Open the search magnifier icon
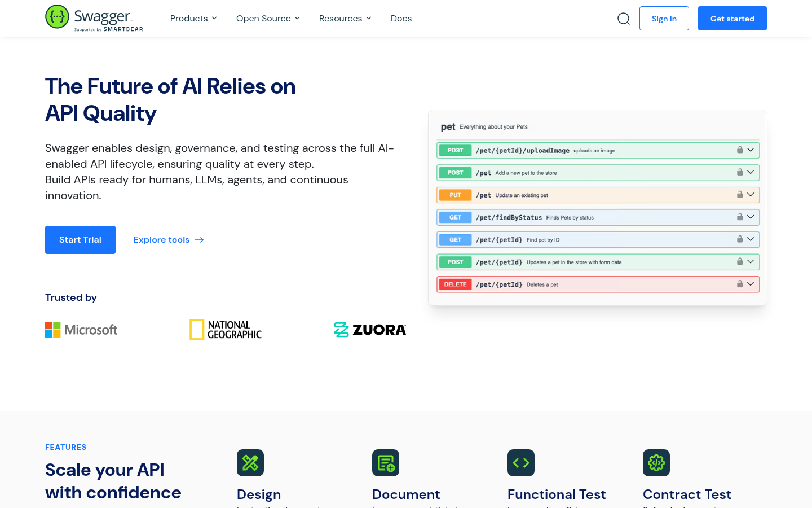This screenshot has width=812, height=508. tap(624, 19)
